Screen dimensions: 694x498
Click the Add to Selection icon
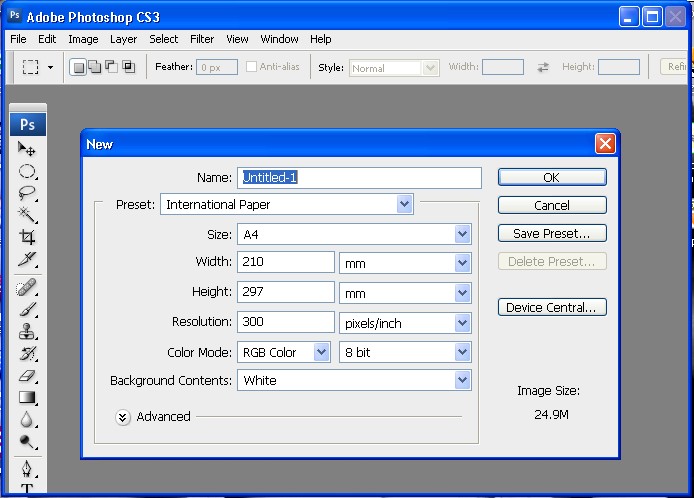(95, 67)
